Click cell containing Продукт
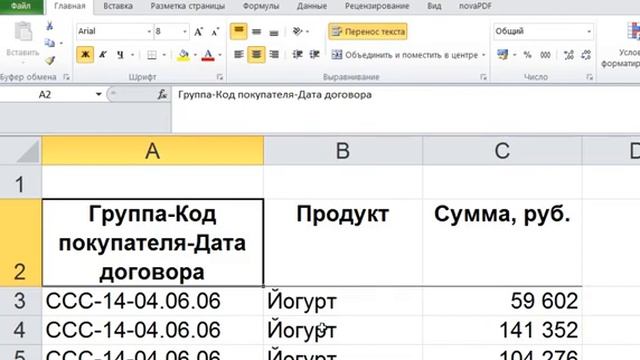Image resolution: width=640 pixels, height=360 pixels. [x=343, y=243]
